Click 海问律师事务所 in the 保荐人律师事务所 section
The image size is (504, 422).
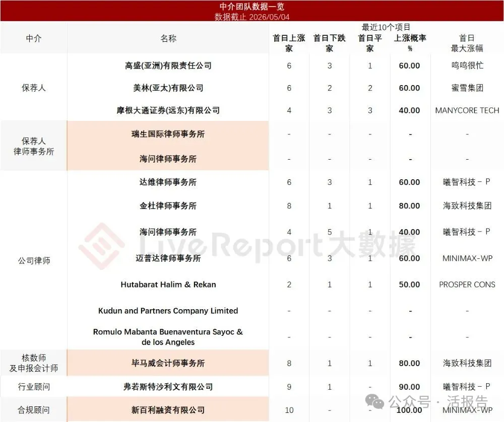[x=168, y=159]
